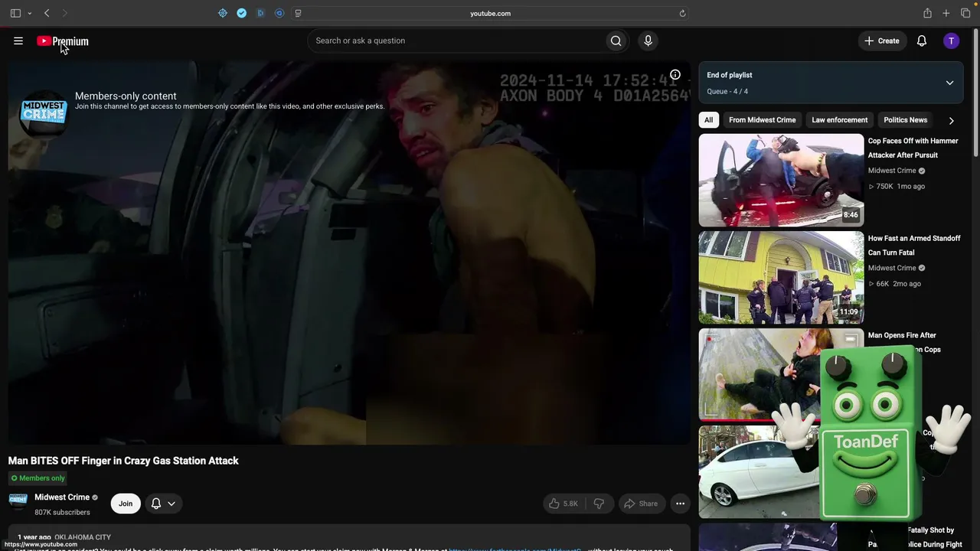This screenshot has width=980, height=551.
Task: Select the 'Law enforcement' chip
Action: (x=840, y=120)
